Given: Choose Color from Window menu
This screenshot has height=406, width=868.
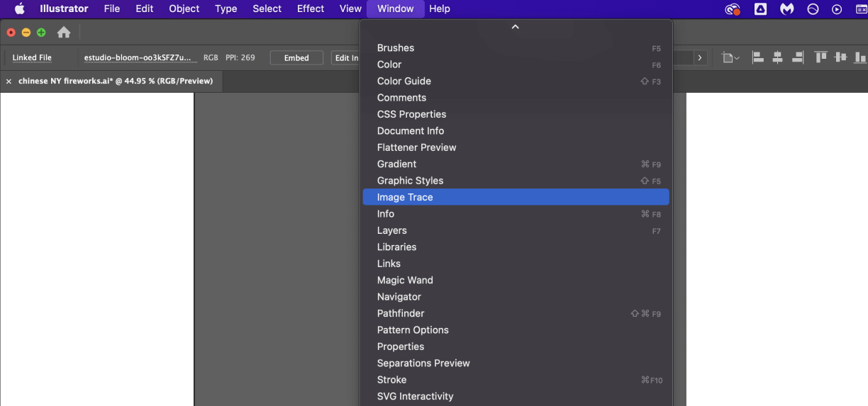Looking at the screenshot, I should pyautogui.click(x=516, y=64).
